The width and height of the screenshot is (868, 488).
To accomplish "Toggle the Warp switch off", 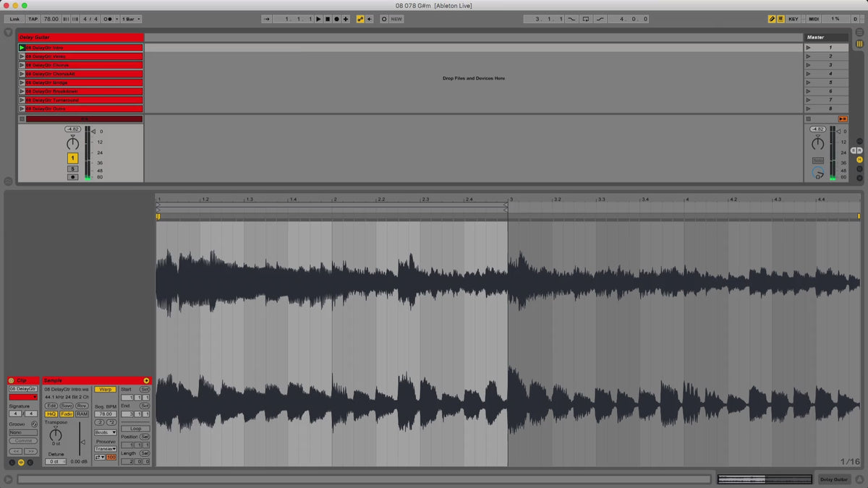I will click(x=105, y=389).
